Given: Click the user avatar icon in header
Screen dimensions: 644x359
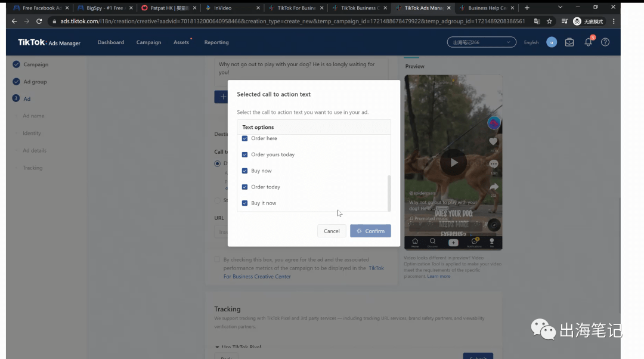Looking at the screenshot, I should 552,42.
